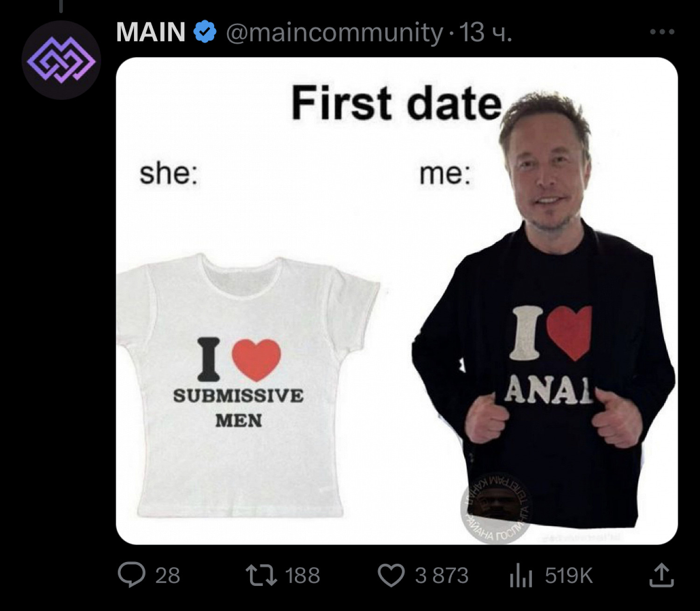
Task: Like the post with the heart icon
Action: tap(391, 575)
